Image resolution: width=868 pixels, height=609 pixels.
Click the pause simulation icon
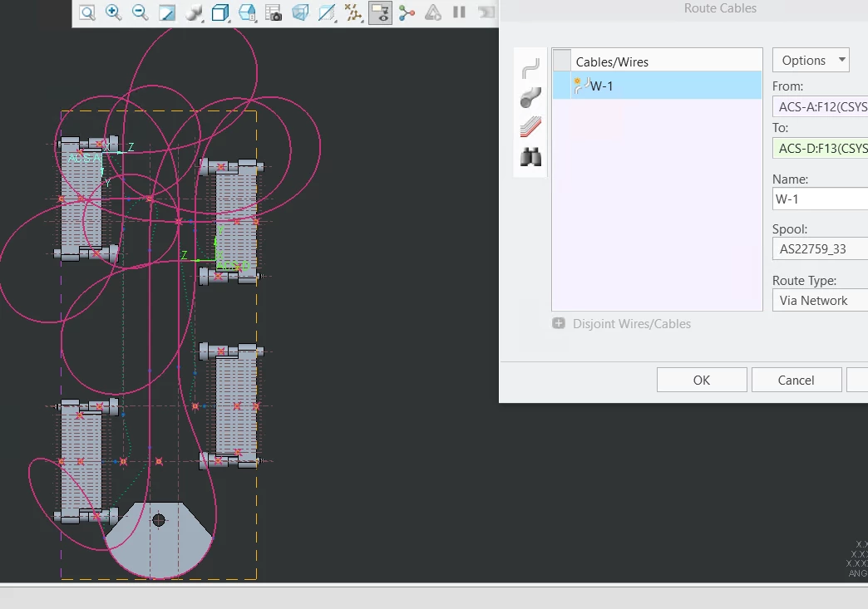coord(460,12)
